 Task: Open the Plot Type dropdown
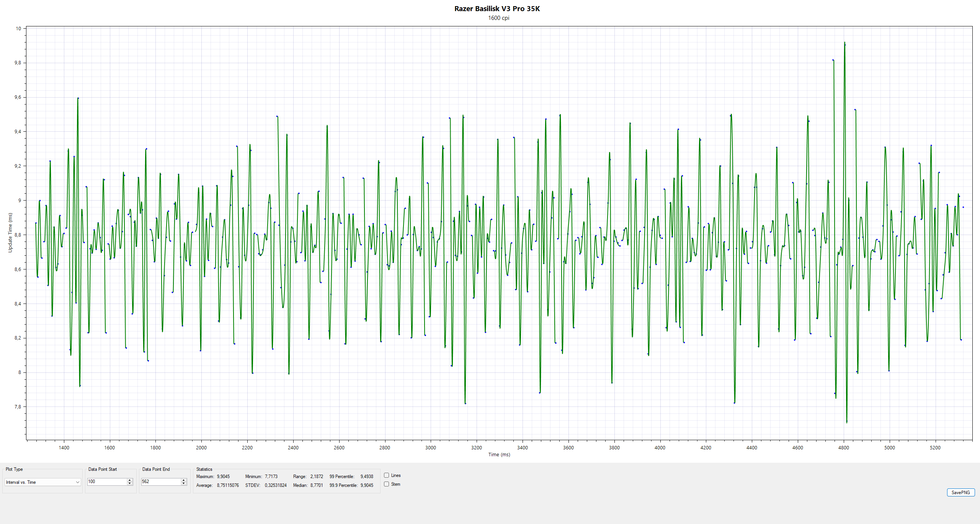[x=42, y=482]
